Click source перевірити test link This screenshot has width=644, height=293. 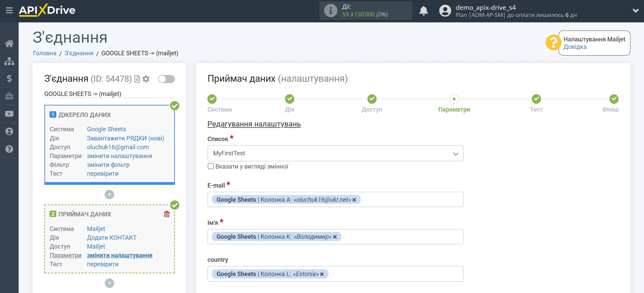(x=103, y=174)
